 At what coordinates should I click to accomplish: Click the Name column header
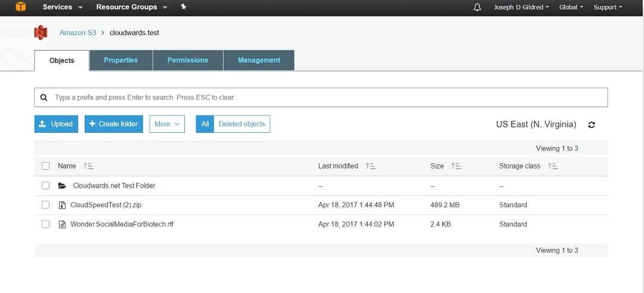67,166
